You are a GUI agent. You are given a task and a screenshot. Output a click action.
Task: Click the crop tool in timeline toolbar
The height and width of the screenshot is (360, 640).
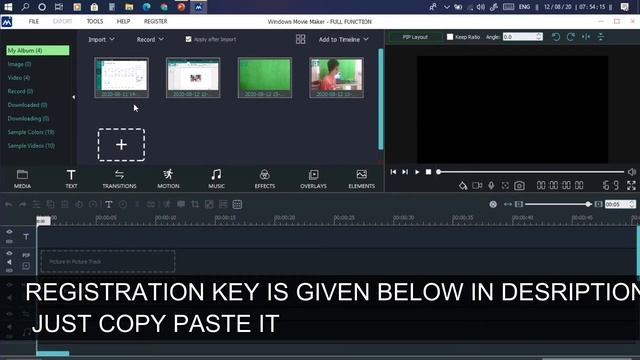pyautogui.click(x=195, y=204)
